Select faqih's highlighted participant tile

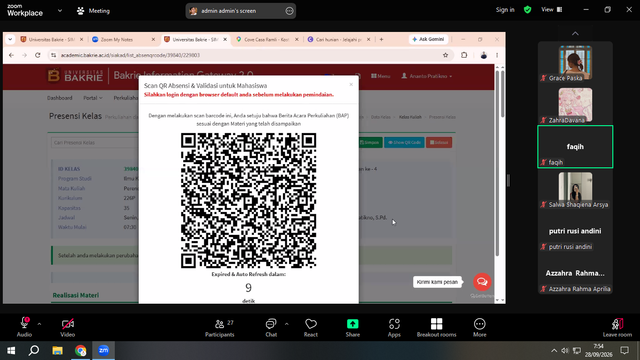pos(575,147)
